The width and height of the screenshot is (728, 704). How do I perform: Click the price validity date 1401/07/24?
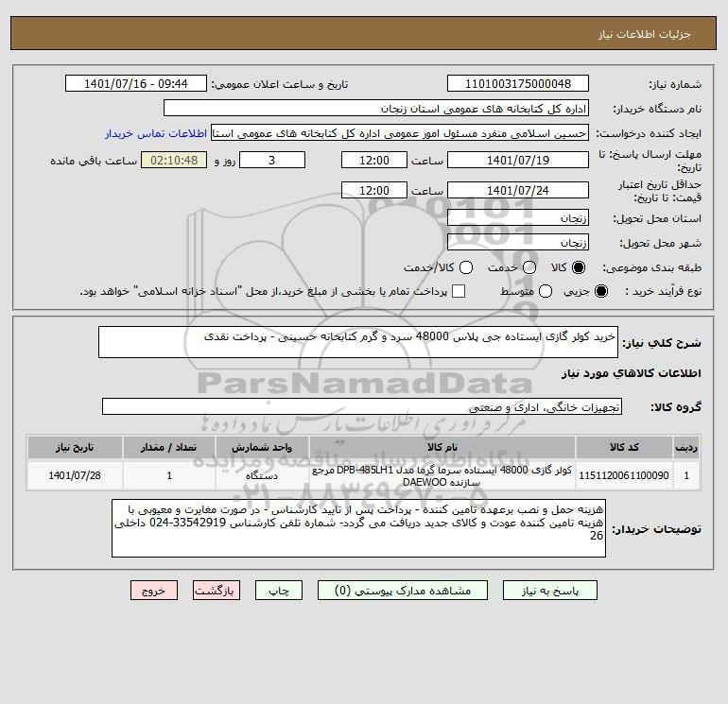(518, 190)
